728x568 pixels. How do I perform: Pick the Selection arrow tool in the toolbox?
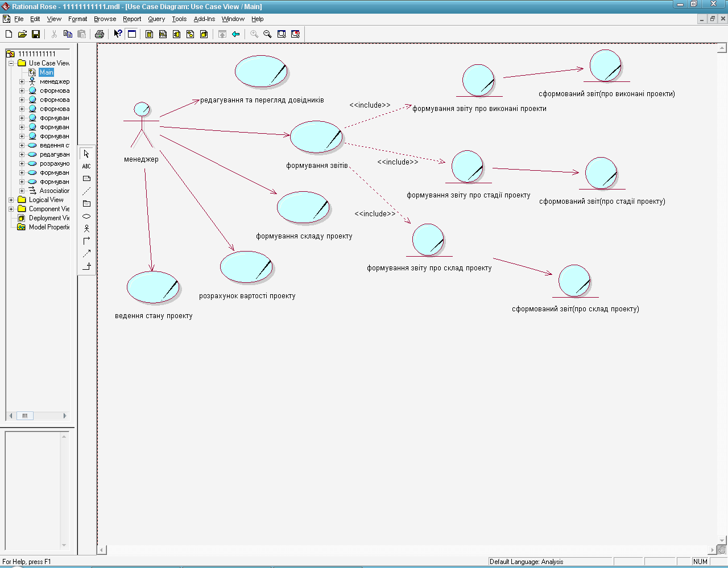pos(86,154)
